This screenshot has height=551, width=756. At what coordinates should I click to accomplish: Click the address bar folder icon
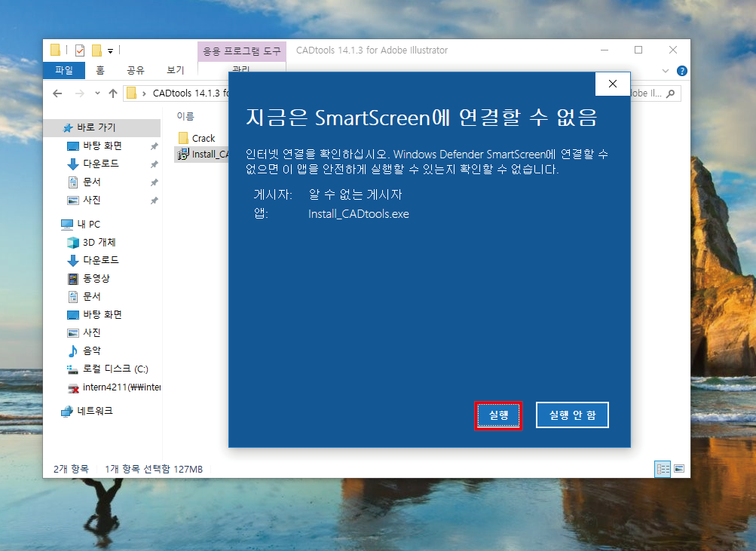(132, 93)
